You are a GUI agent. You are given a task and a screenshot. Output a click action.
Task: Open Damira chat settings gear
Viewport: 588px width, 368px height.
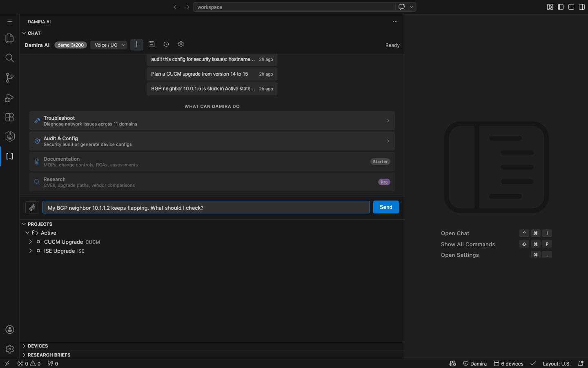pos(181,44)
